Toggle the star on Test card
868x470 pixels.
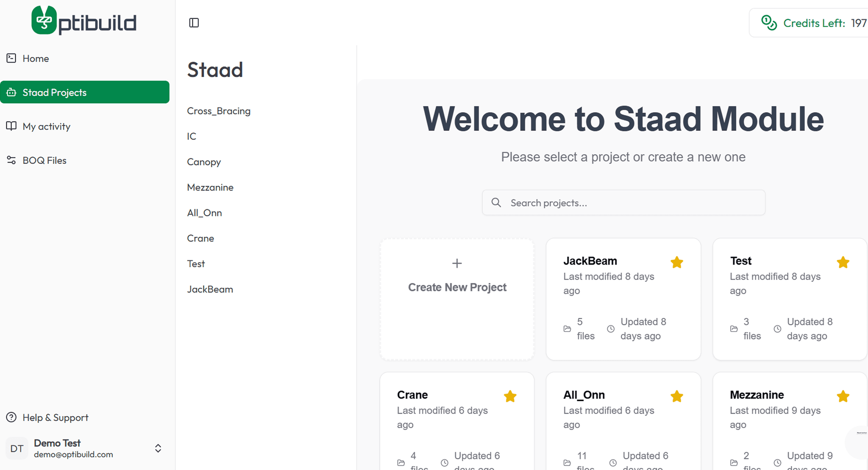tap(843, 263)
